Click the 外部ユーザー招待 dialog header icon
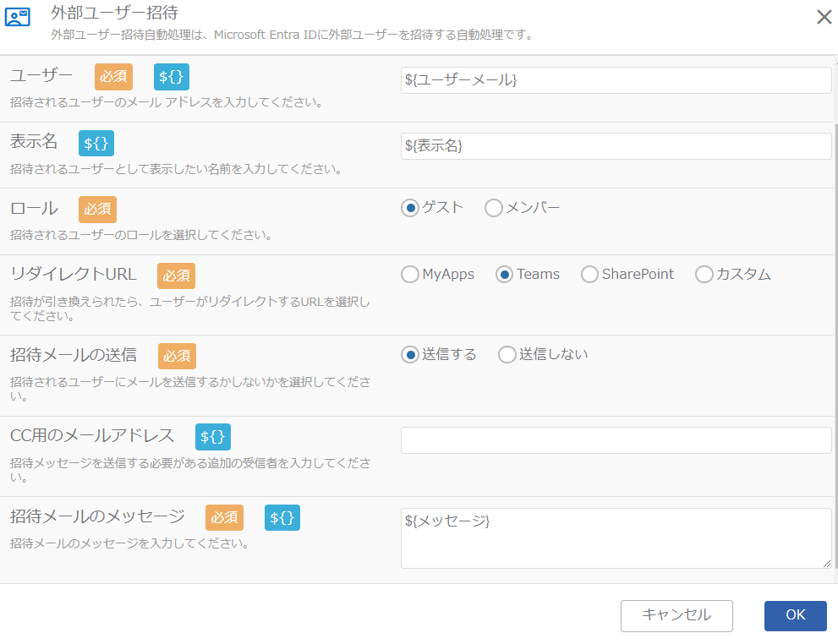This screenshot has width=838, height=644. point(18,17)
